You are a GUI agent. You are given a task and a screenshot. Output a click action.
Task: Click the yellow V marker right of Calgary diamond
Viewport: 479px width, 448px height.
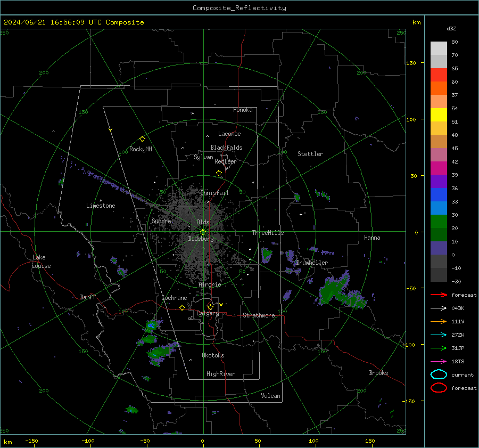coord(221,305)
